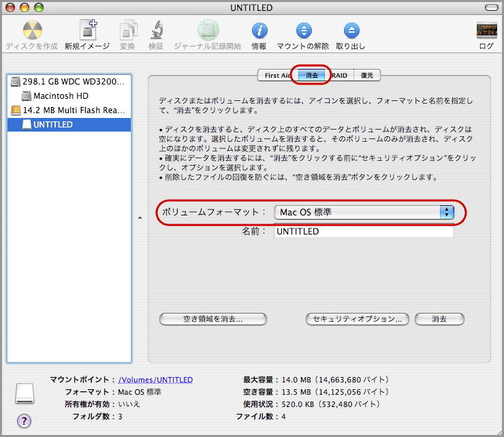This screenshot has width=504, height=437.
Task: Select the UNTITLED volume in sidebar
Action: [69, 125]
